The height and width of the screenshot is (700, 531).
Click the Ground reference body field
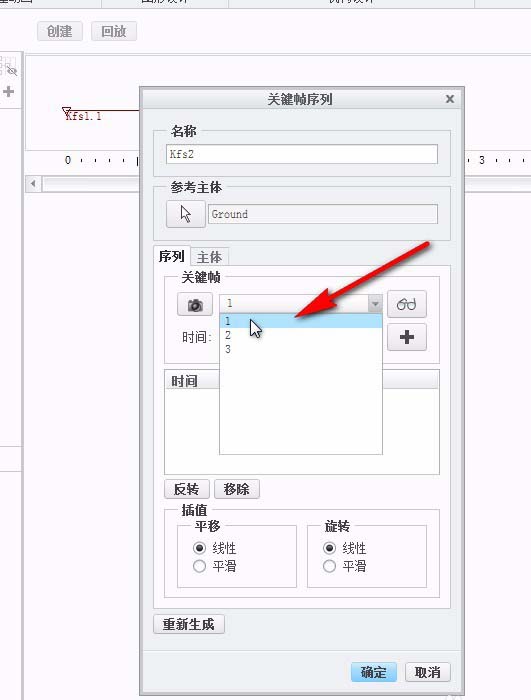pos(322,214)
